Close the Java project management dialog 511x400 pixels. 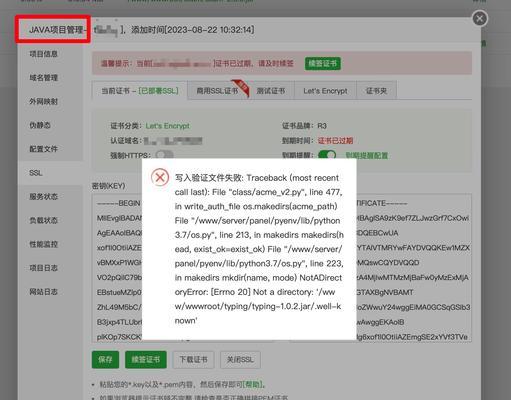pos(480,18)
